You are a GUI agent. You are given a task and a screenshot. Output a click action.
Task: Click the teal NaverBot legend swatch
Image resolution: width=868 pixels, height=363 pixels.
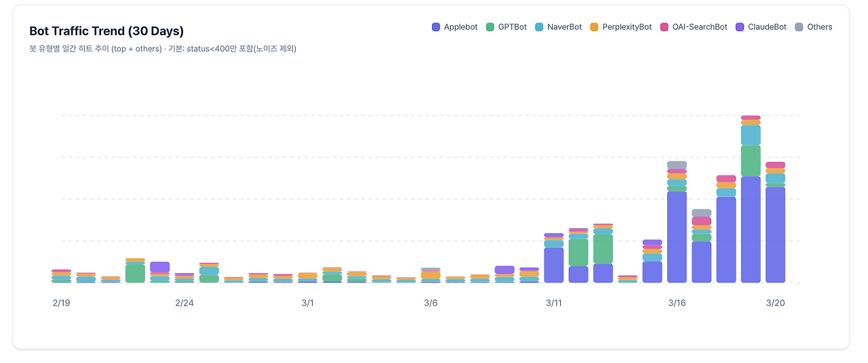(539, 27)
